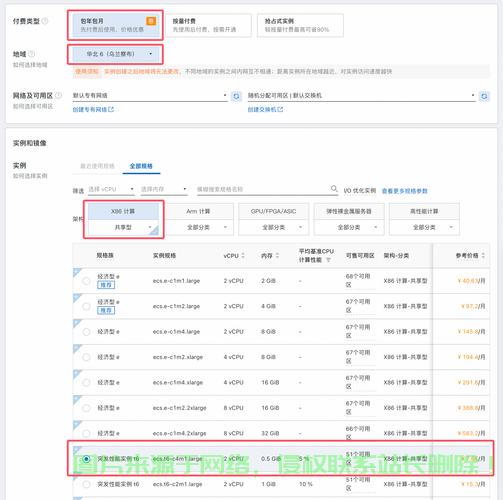Filter 平均基准CPU计算性能 column
This screenshot has height=500, width=503.
click(328, 260)
